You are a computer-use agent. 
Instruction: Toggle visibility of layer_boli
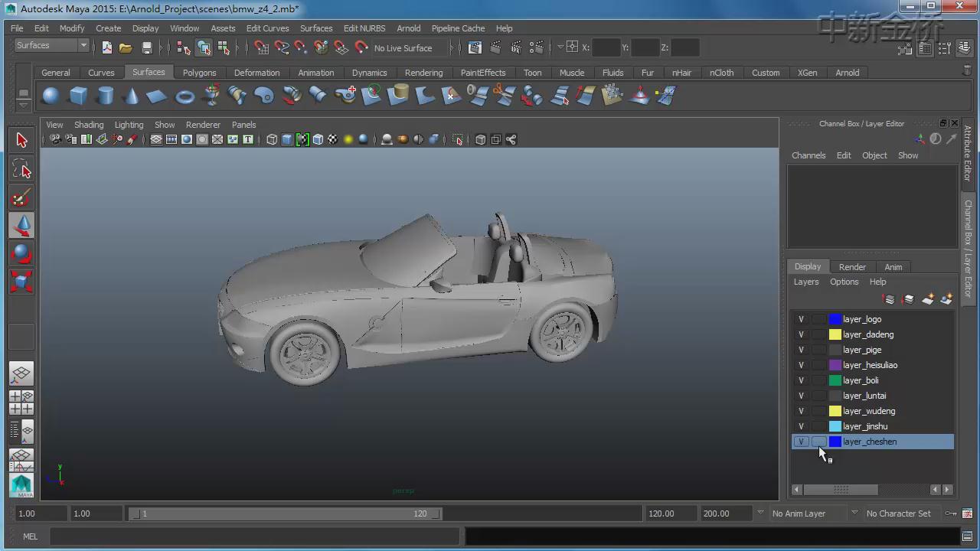coord(801,380)
